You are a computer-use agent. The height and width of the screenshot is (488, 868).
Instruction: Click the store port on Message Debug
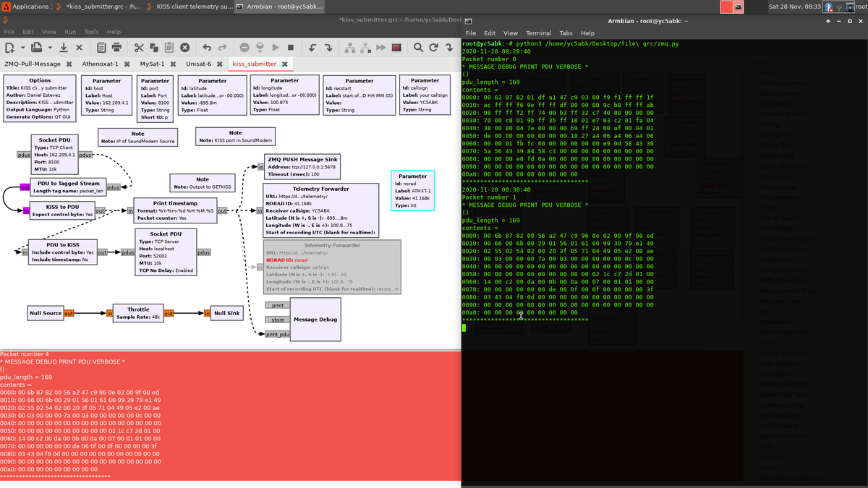[278, 320]
